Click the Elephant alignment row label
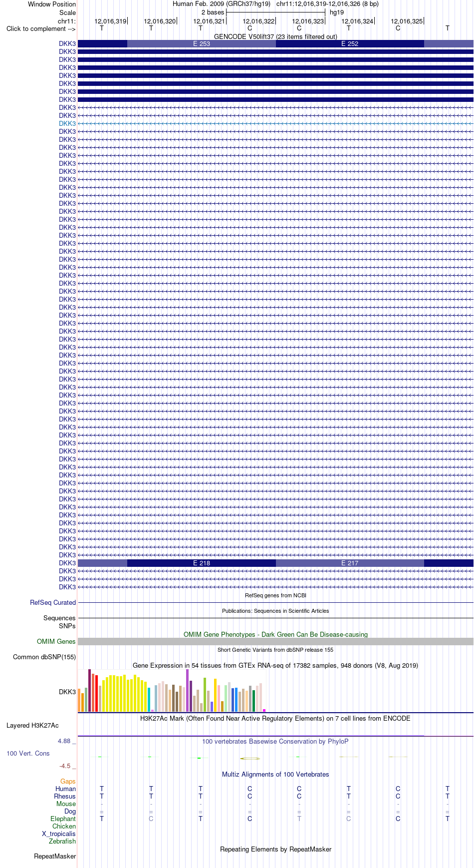Image resolution: width=474 pixels, height=868 pixels. [63, 819]
